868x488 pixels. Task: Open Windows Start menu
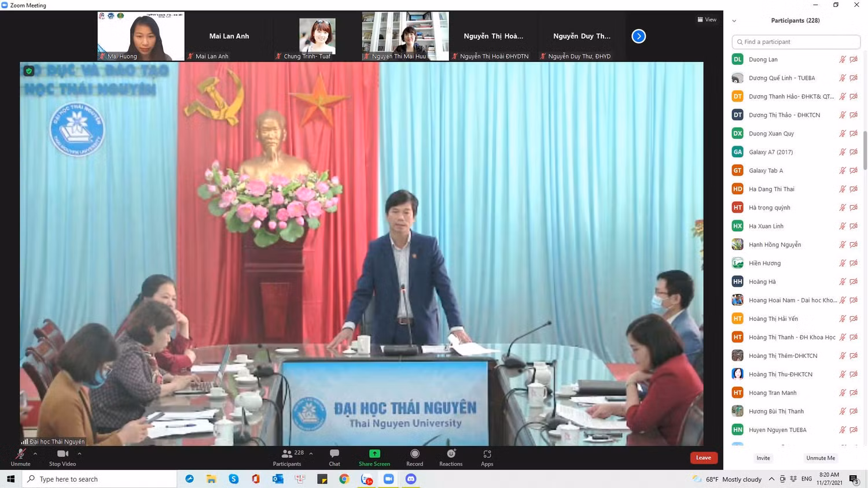pos(10,479)
